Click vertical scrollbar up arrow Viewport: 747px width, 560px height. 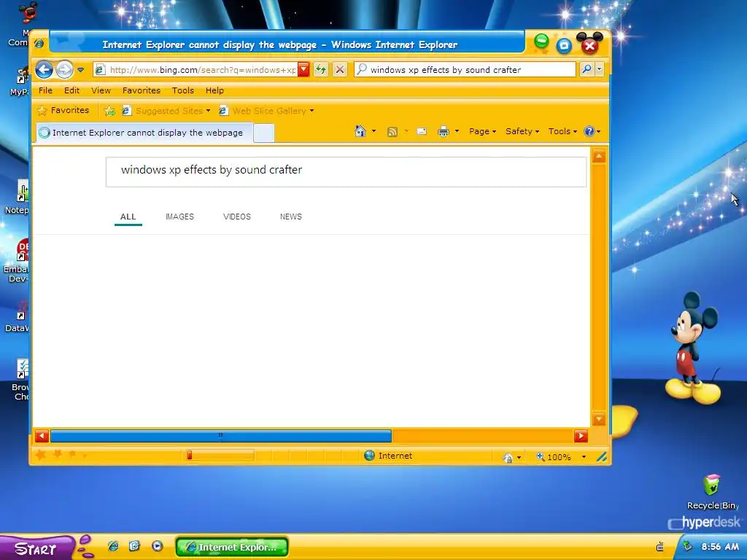[x=599, y=156]
